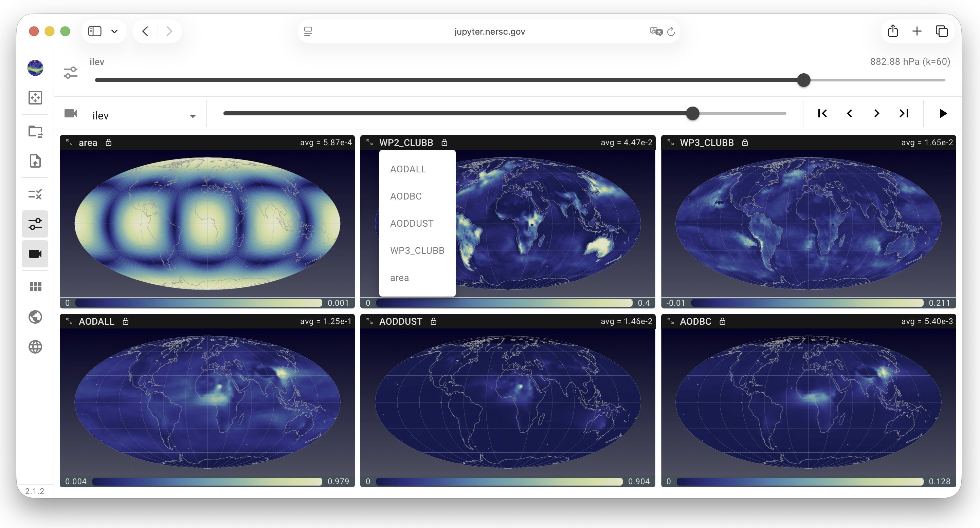Image resolution: width=980 pixels, height=528 pixels.
Task: Open the variable selection checklist icon
Action: [x=35, y=194]
